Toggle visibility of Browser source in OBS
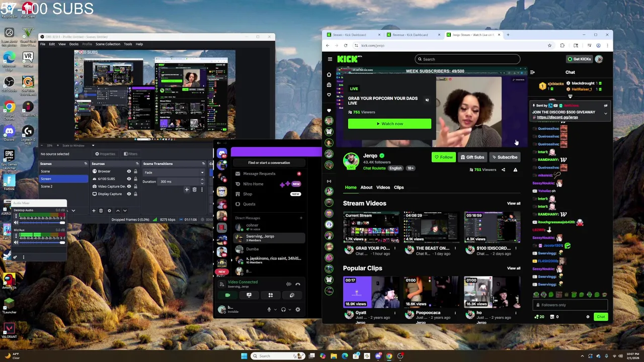This screenshot has height=362, width=644. point(129,171)
